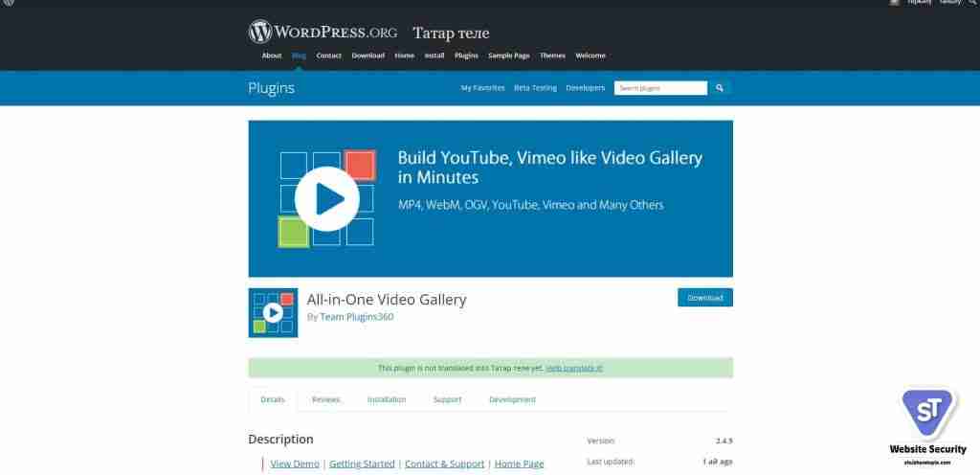The width and height of the screenshot is (980, 475).
Task: Go to the Contact page in top navigation
Action: click(x=329, y=56)
